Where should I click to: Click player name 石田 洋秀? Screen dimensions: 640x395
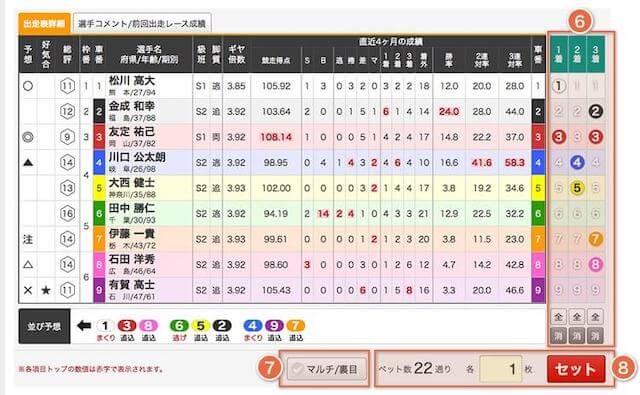[x=132, y=260]
